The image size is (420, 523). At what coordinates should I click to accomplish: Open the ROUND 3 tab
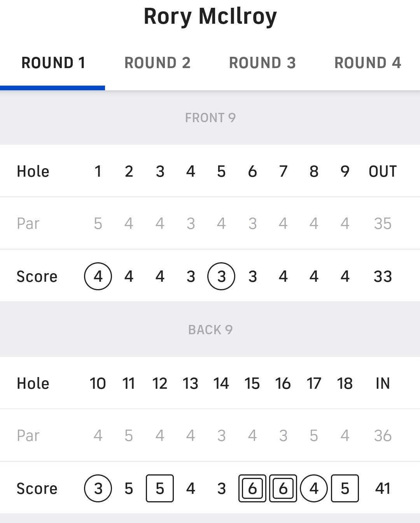[262, 63]
